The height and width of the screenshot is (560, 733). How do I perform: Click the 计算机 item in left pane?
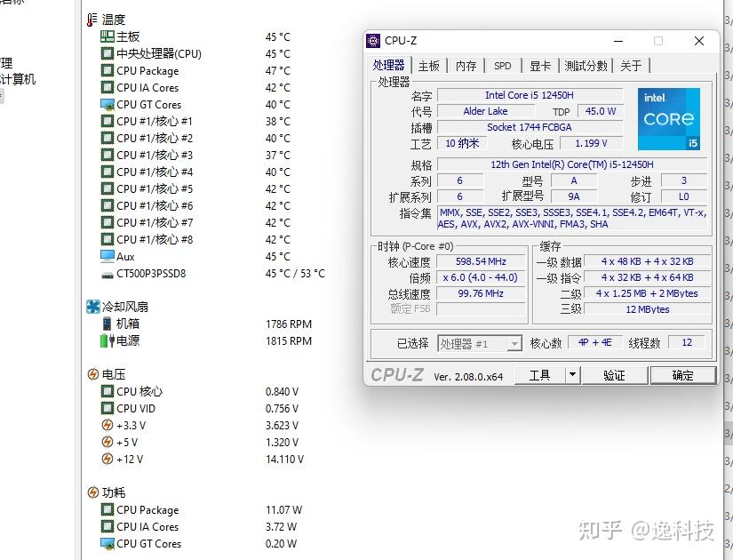tap(18, 79)
